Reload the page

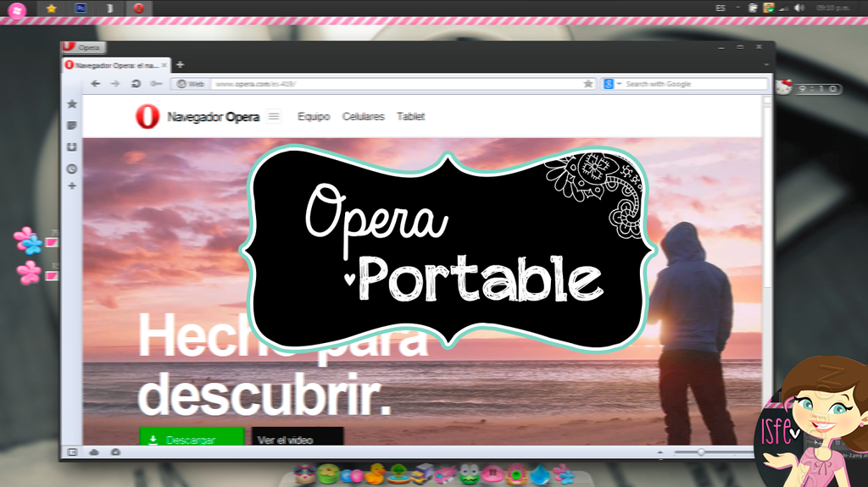pyautogui.click(x=136, y=84)
